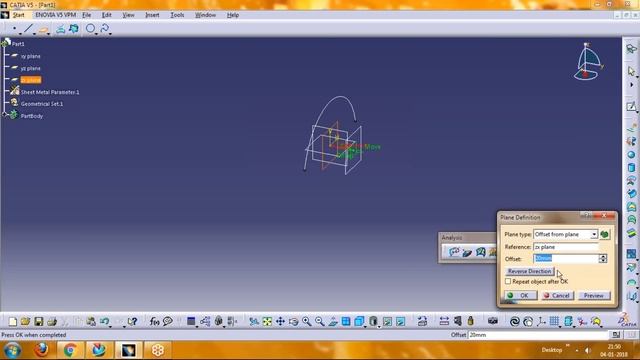Expand the Part1 root tree node
The image size is (640, 360).
(6, 42)
